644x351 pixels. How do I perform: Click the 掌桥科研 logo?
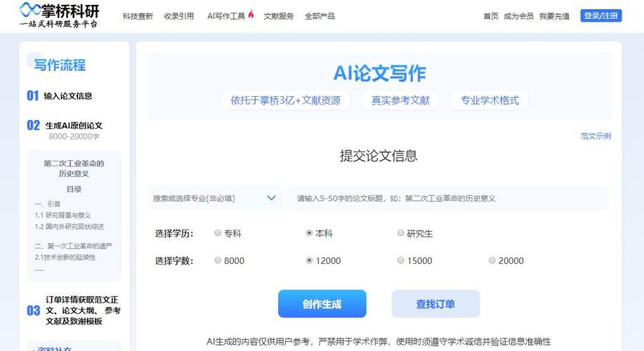(59, 15)
